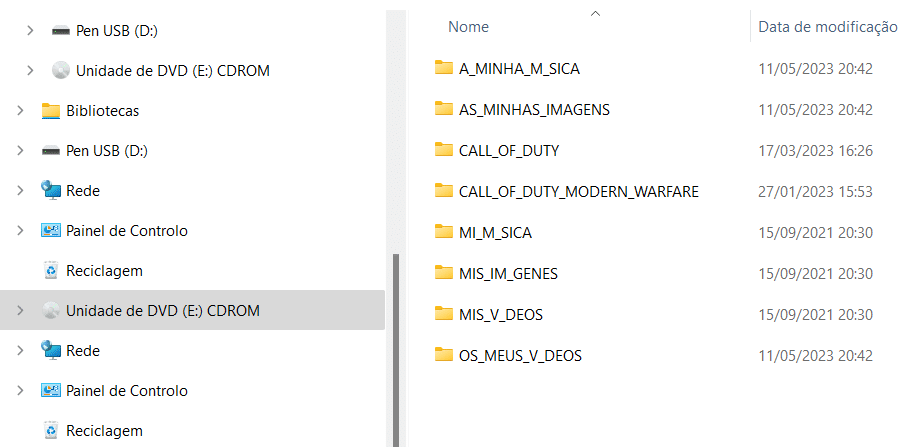Open the A_MINHA_M_SICA folder icon
Viewport: 910px width, 447px height.
point(443,68)
